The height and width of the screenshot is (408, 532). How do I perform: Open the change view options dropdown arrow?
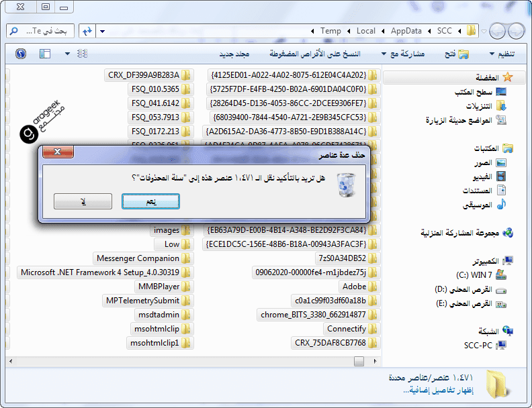pos(67,53)
